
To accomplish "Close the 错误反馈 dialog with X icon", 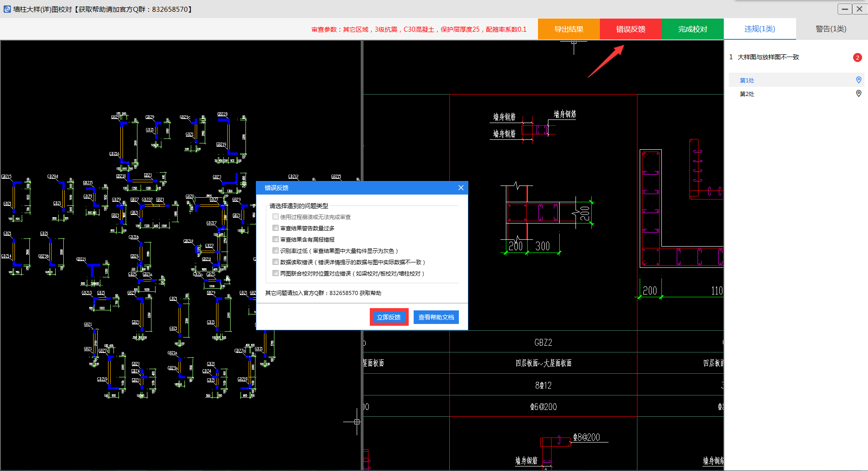I will coord(461,188).
